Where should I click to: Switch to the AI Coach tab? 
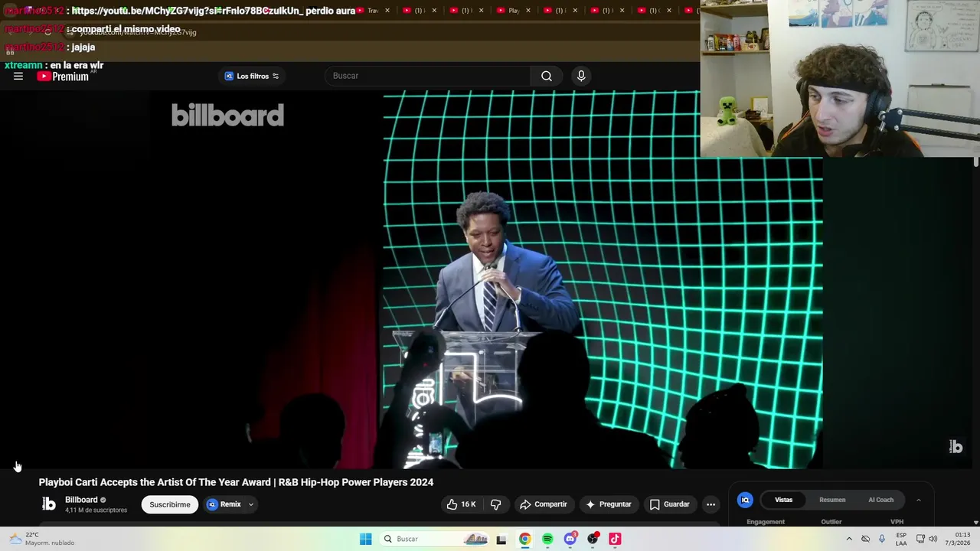click(880, 500)
